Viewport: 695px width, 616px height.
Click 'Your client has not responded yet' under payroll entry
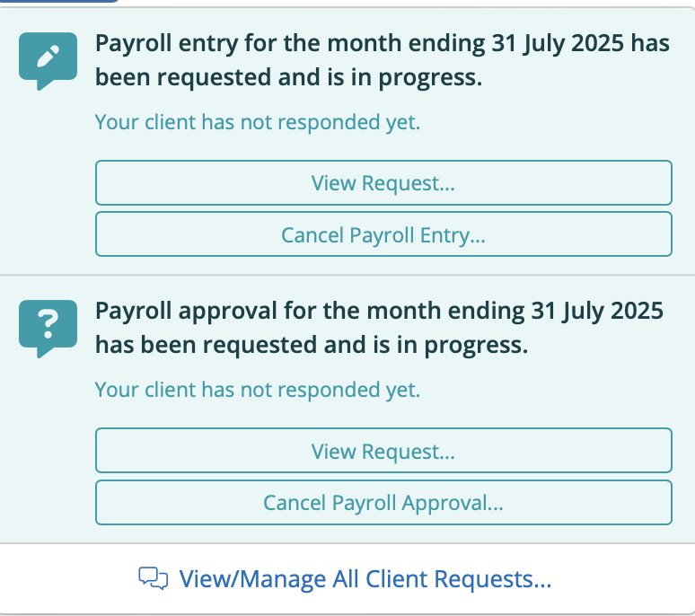[x=258, y=122]
